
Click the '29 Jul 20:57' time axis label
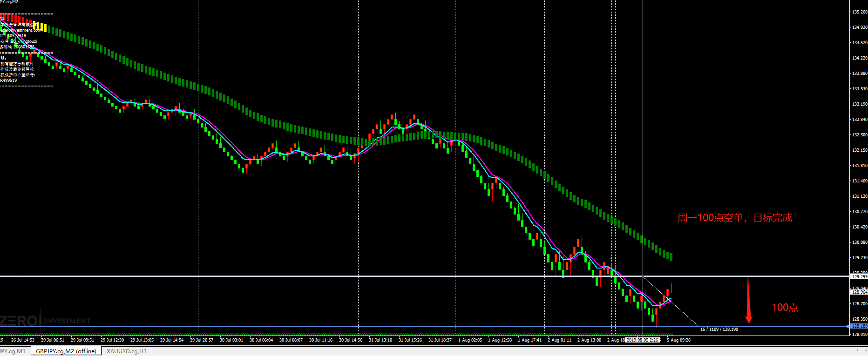[202, 340]
